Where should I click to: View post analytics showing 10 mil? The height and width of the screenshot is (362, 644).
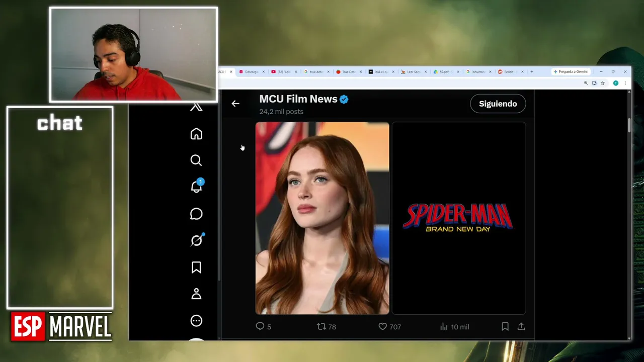click(x=454, y=327)
